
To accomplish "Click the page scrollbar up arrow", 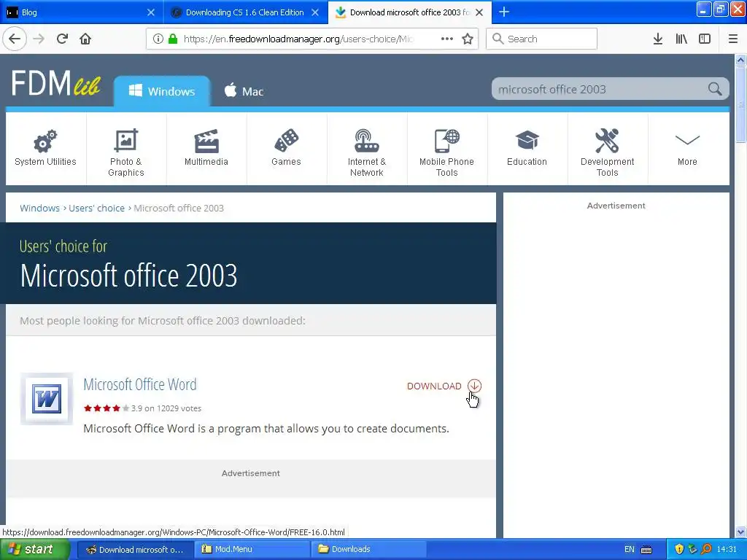I will tap(740, 60).
